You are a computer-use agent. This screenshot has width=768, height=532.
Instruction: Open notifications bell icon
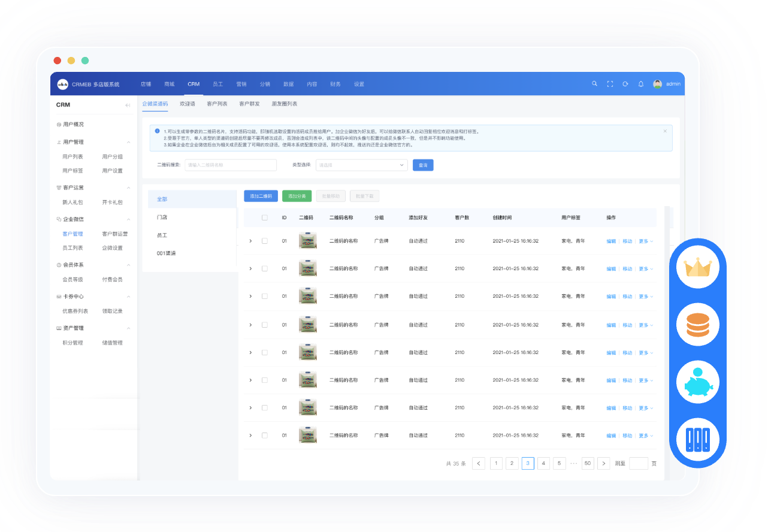[x=640, y=84]
